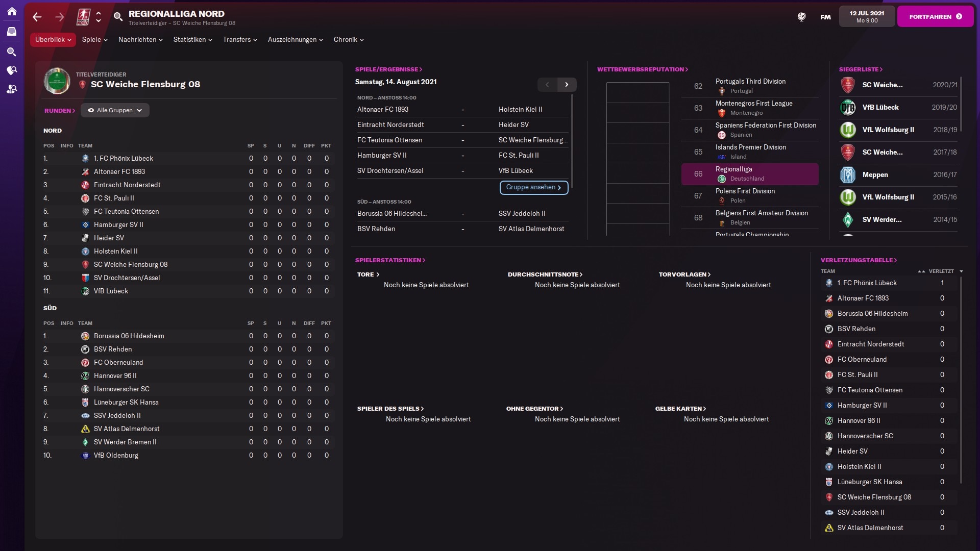Show previous fixtures date with left chevron
This screenshot has width=980, height=551.
pyautogui.click(x=547, y=85)
